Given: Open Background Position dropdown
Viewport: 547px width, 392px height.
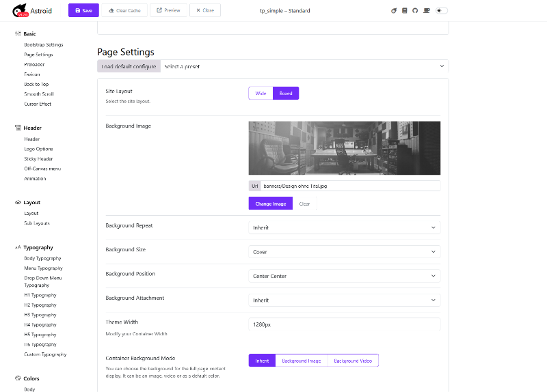Looking at the screenshot, I should tap(345, 276).
